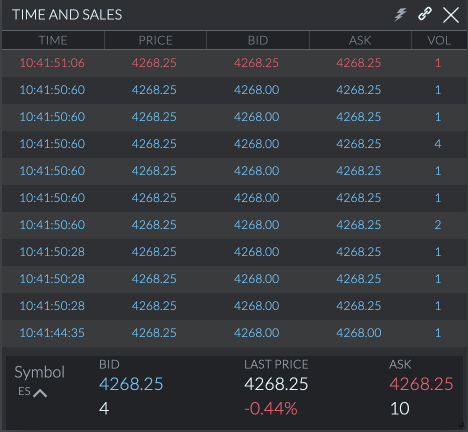Click ask 4268.00 in the 10:41:44:35 row
468x432 pixels.
pyautogui.click(x=359, y=333)
